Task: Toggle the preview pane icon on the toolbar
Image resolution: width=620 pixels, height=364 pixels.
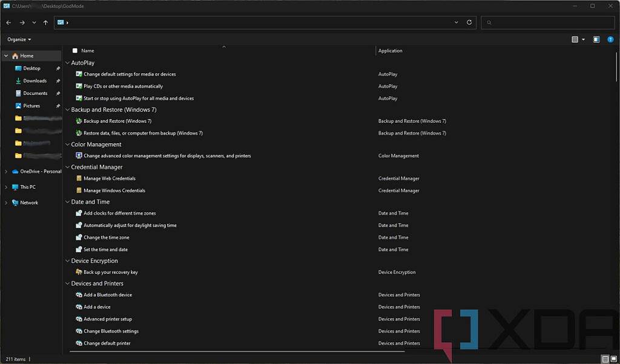Action: (x=596, y=39)
